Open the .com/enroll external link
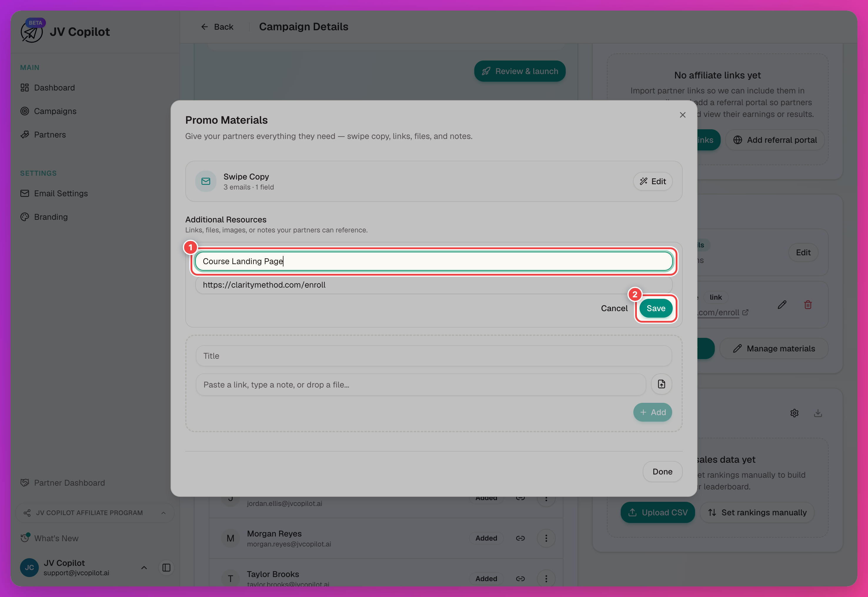The height and width of the screenshot is (597, 868). coord(723,312)
